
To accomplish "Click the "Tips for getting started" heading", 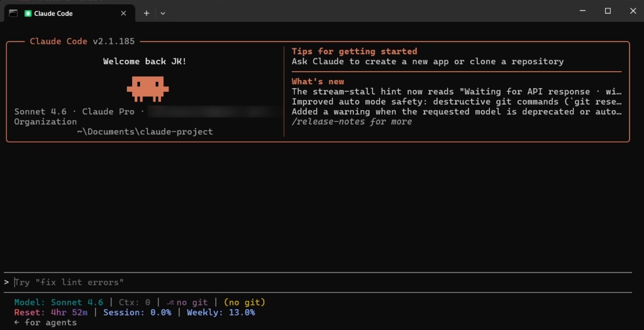I will (355, 52).
